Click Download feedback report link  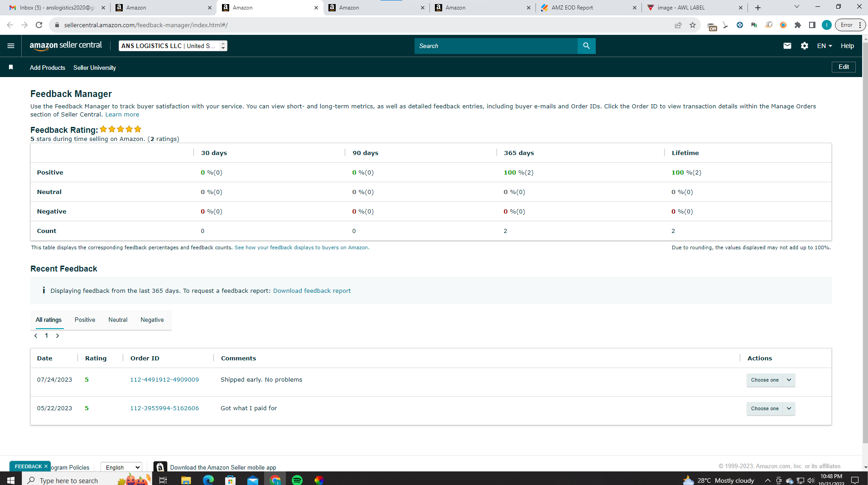[x=312, y=291]
